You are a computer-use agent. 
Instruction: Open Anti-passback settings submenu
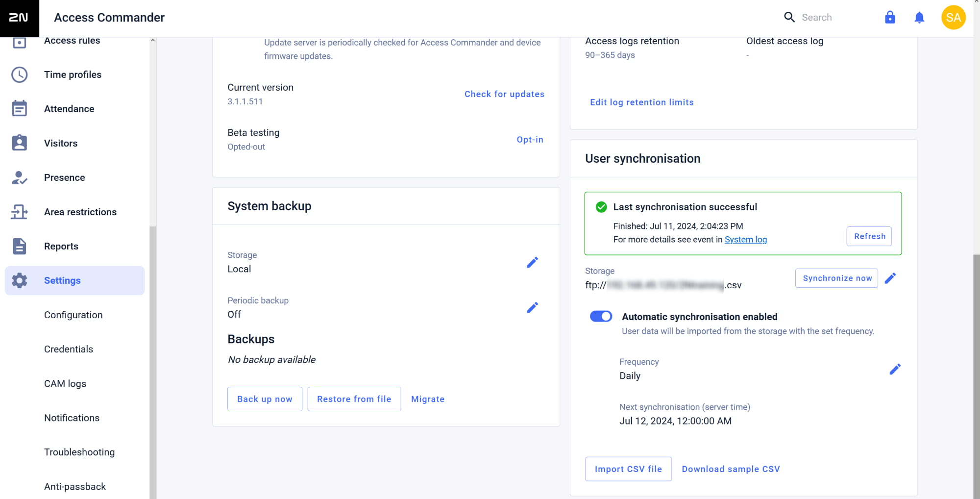point(75,486)
